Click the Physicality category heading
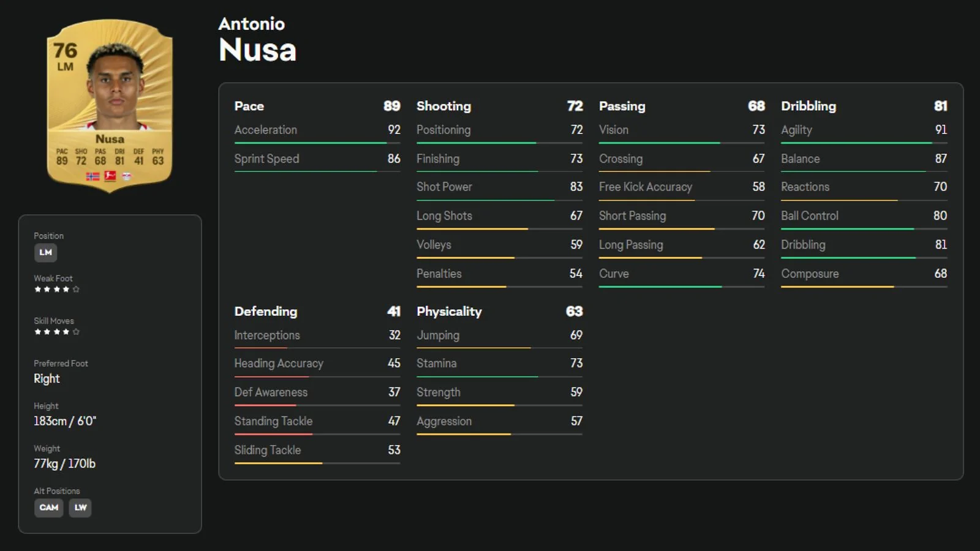Image resolution: width=980 pixels, height=551 pixels. point(450,312)
